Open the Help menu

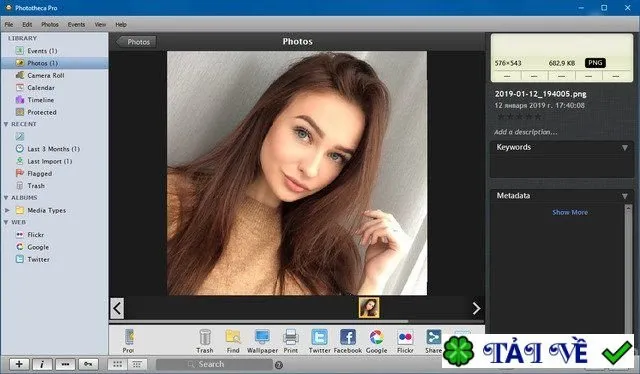tap(121, 24)
